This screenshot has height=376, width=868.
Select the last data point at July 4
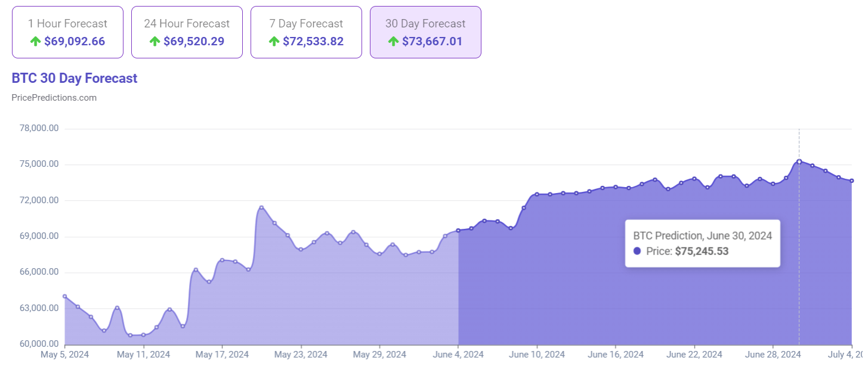[x=851, y=181]
